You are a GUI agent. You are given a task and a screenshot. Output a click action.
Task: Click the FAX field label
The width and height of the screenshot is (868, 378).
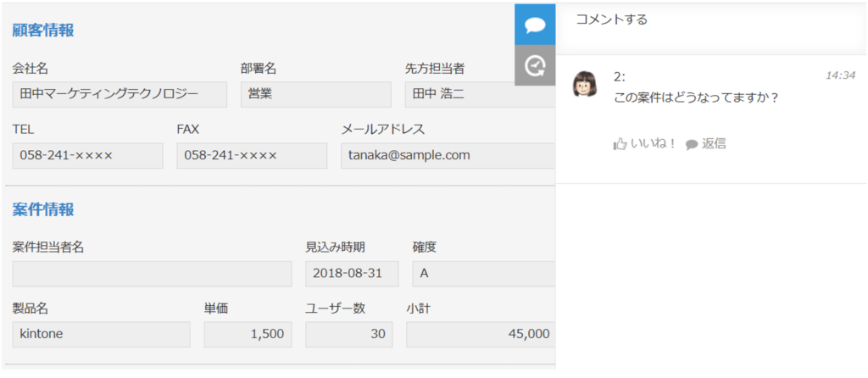pos(187,130)
